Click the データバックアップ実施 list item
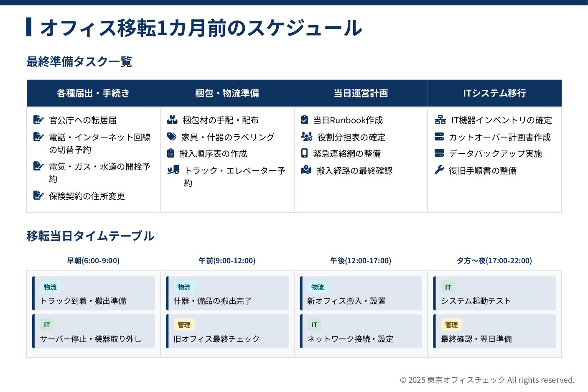 (495, 153)
